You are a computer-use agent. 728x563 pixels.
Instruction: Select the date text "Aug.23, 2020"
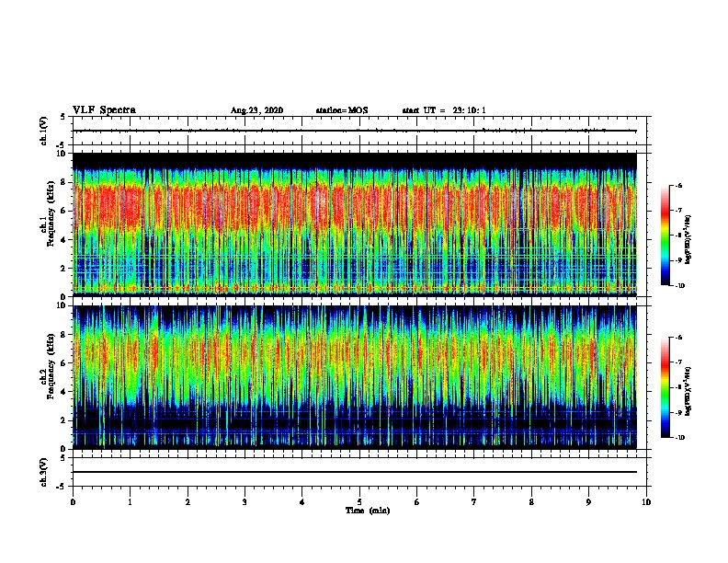(x=256, y=110)
